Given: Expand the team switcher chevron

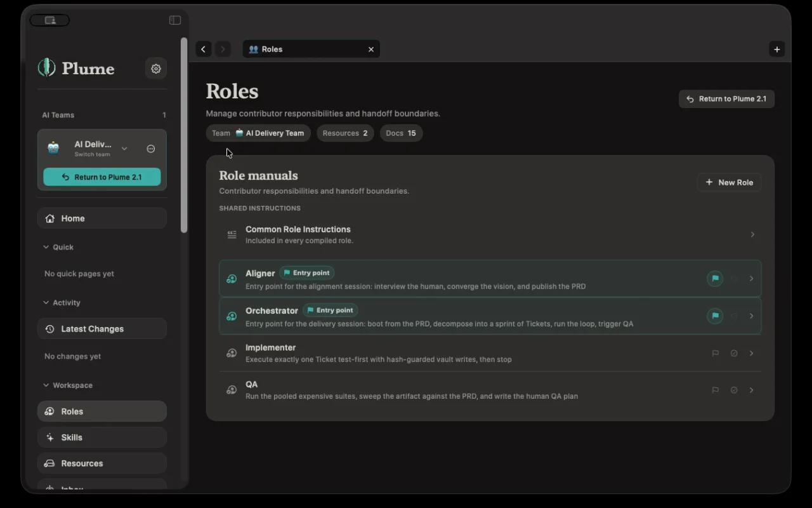Looking at the screenshot, I should [x=124, y=149].
